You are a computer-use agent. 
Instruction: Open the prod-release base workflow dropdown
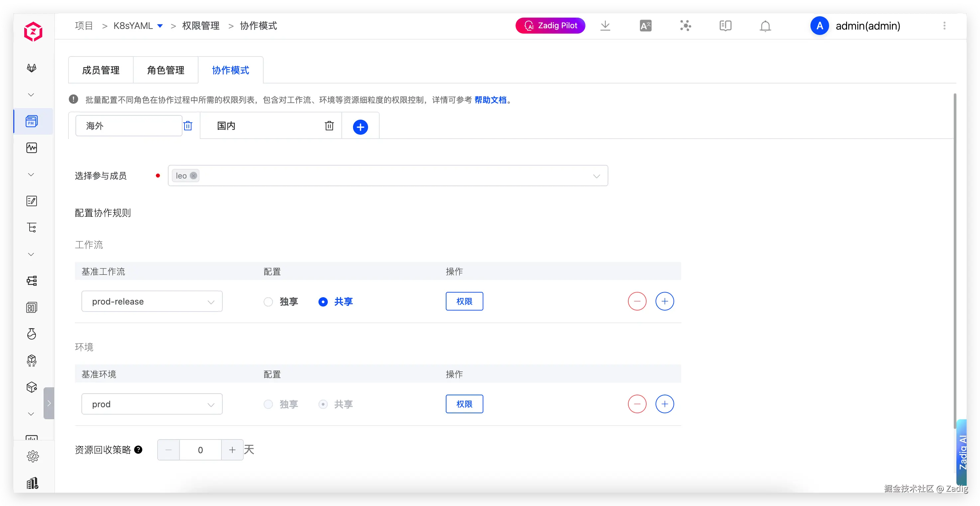(x=152, y=302)
